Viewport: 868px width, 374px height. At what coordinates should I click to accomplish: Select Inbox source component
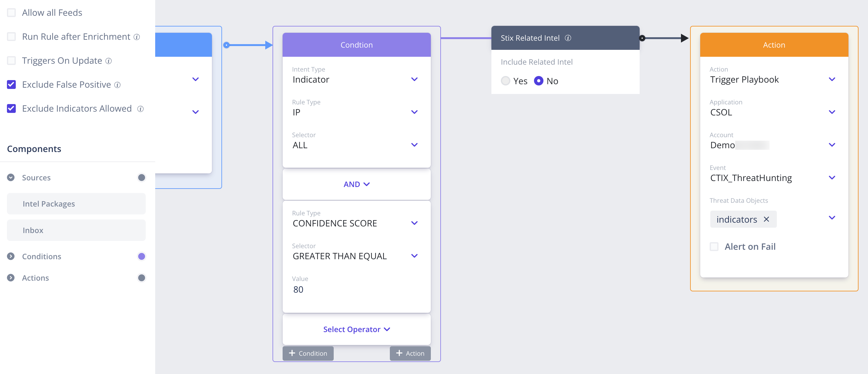pyautogui.click(x=76, y=231)
